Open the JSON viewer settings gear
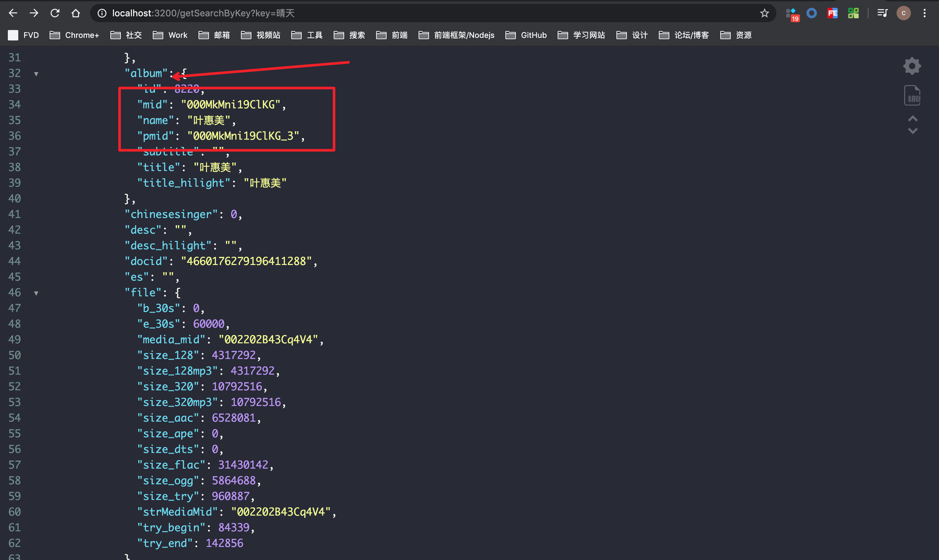The height and width of the screenshot is (560, 939). [x=912, y=66]
